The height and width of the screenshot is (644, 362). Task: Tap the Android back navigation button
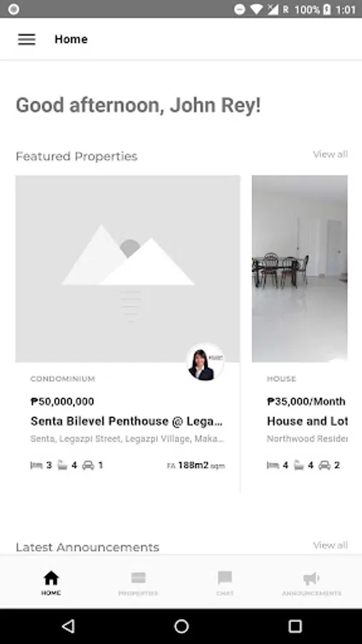69,626
